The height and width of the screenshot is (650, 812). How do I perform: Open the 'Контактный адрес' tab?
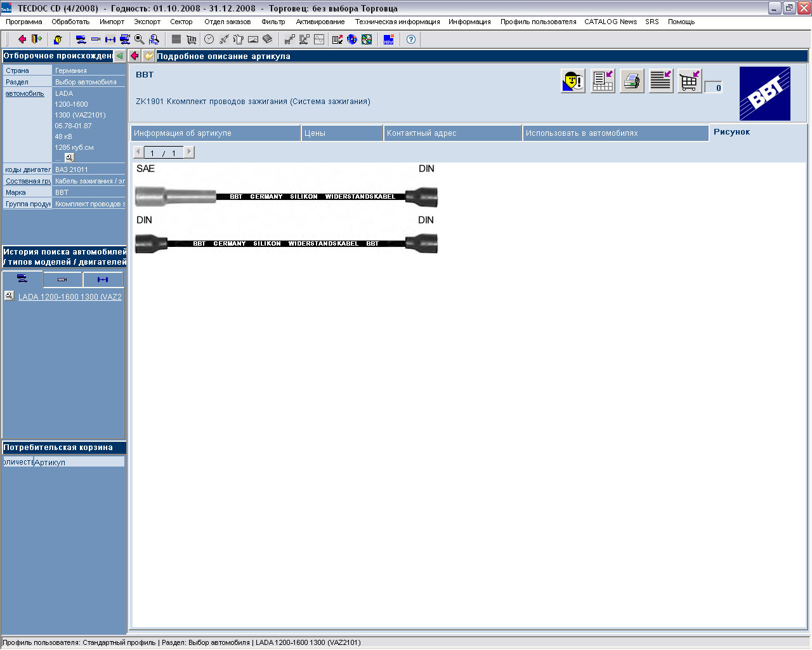coord(453,133)
